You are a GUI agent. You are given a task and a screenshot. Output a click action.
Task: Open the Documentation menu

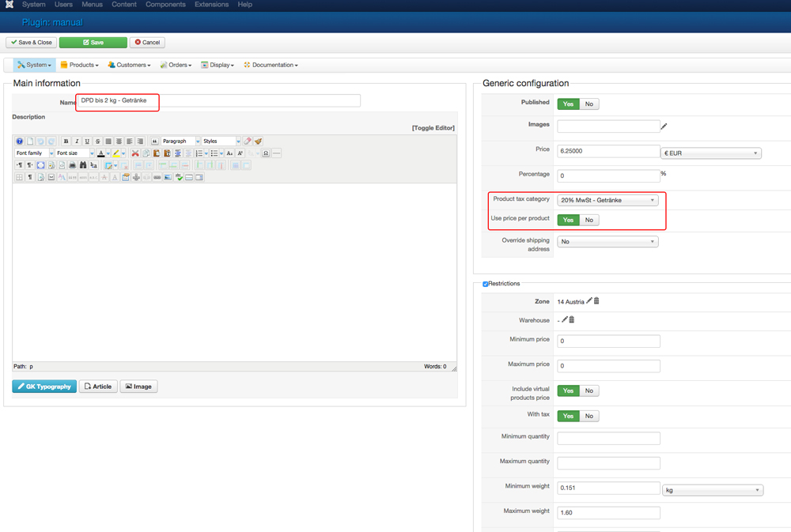271,65
